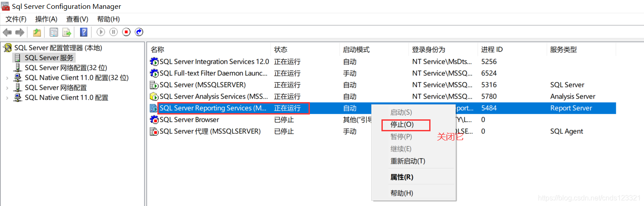Screen dimensions: 644x206
Task: Select the SQL Server Integration Services 12.0 name
Action: pos(214,62)
